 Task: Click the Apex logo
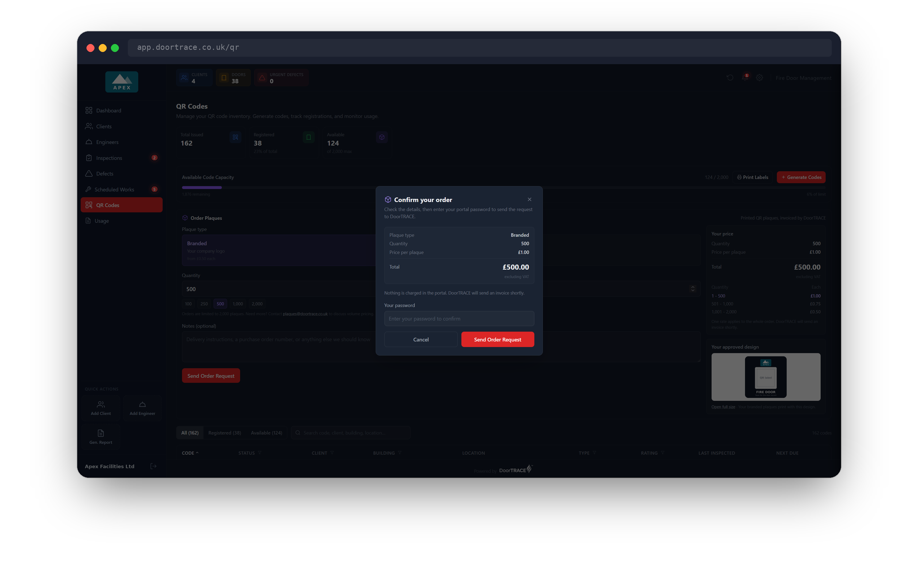click(x=122, y=82)
